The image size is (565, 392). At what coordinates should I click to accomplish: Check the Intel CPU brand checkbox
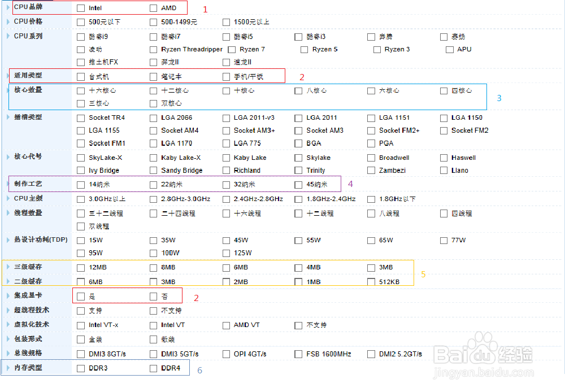[x=81, y=8]
